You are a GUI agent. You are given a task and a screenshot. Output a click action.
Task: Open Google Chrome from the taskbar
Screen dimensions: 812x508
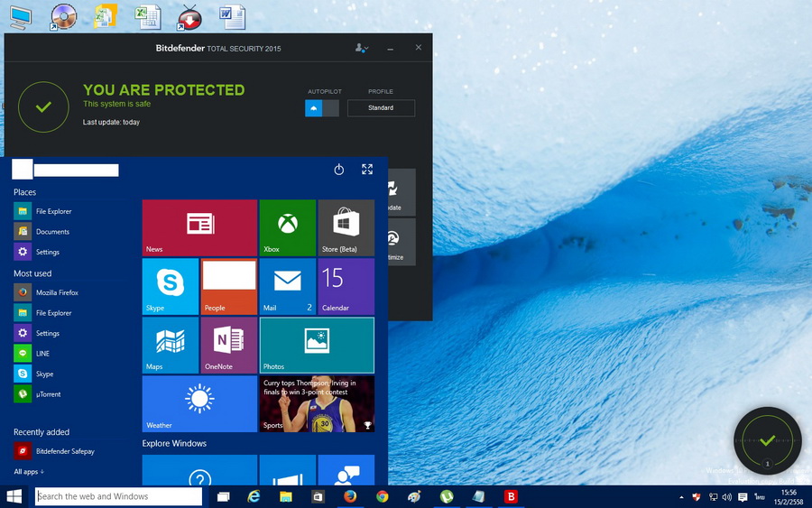pos(383,497)
